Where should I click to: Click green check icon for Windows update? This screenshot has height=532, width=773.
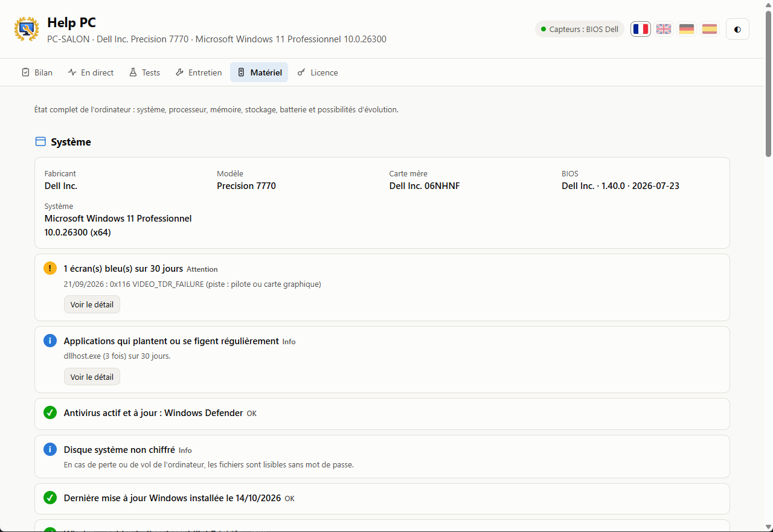point(50,498)
